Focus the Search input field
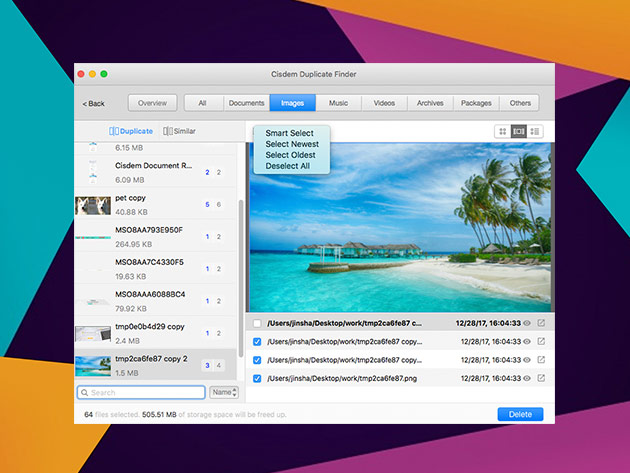 coord(141,392)
